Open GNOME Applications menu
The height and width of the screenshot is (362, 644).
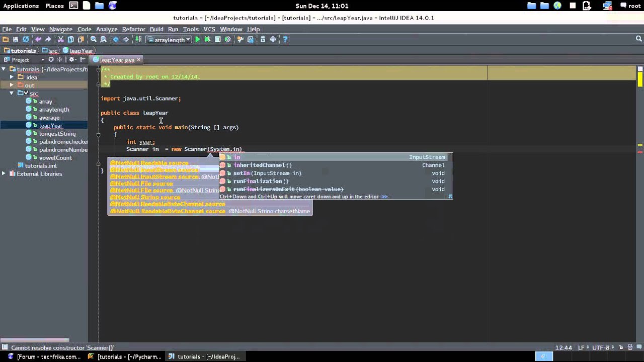click(x=21, y=6)
